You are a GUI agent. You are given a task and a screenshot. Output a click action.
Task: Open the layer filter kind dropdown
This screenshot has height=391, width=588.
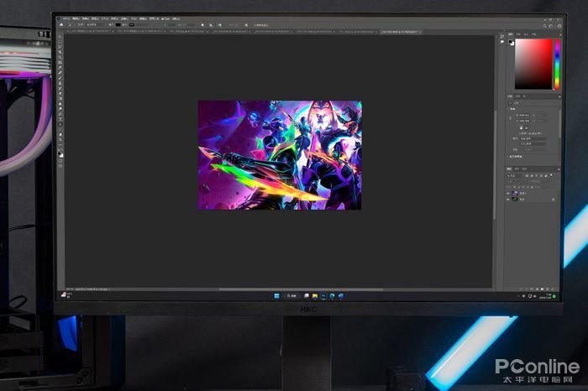click(x=515, y=176)
